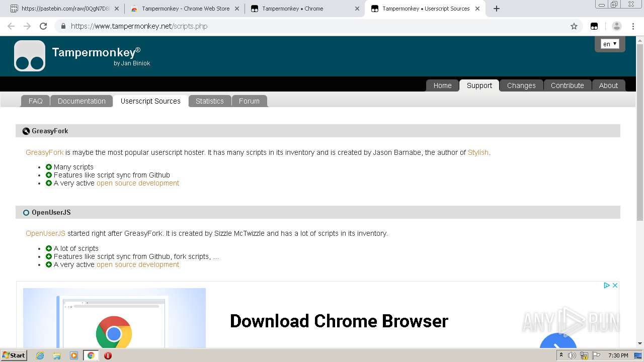Click the Action Center flag tray icon
644x362 pixels.
pyautogui.click(x=597, y=355)
